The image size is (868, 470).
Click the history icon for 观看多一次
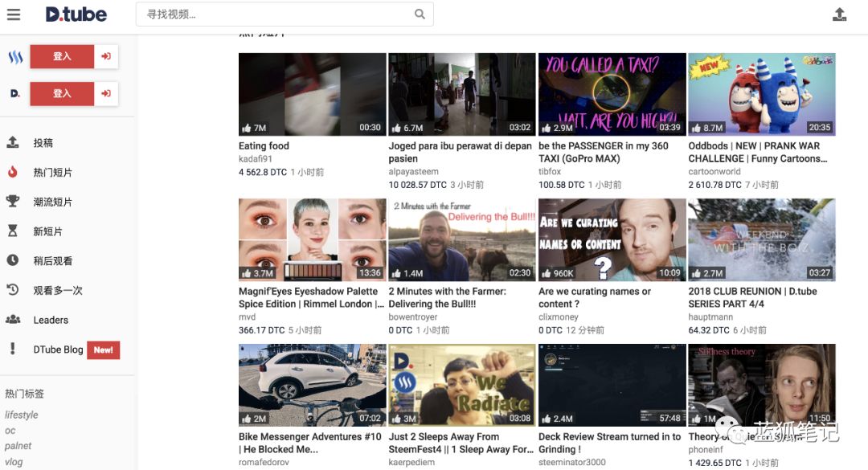13,289
